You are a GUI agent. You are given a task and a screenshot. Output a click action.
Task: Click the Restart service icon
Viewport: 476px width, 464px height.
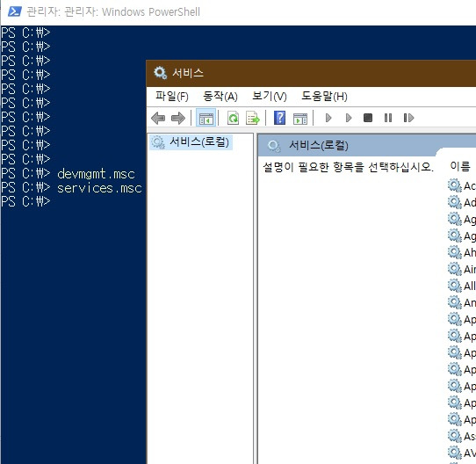[408, 118]
